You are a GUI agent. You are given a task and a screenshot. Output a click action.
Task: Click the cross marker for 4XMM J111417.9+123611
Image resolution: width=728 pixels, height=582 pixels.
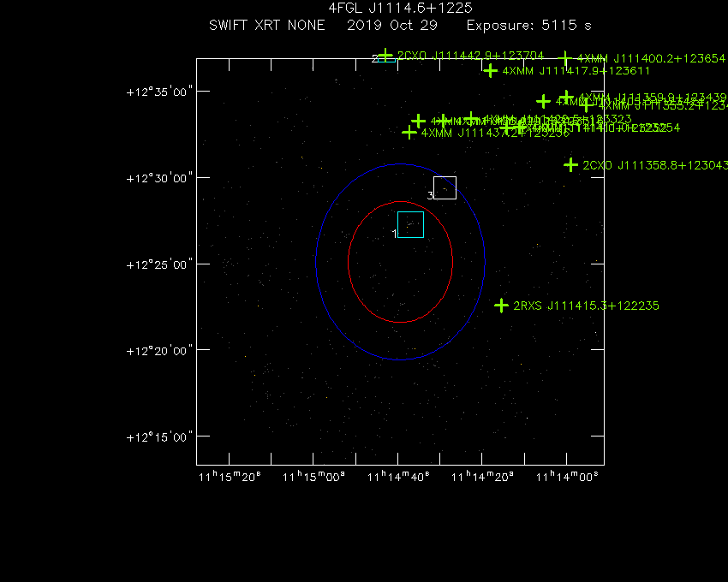(x=490, y=70)
